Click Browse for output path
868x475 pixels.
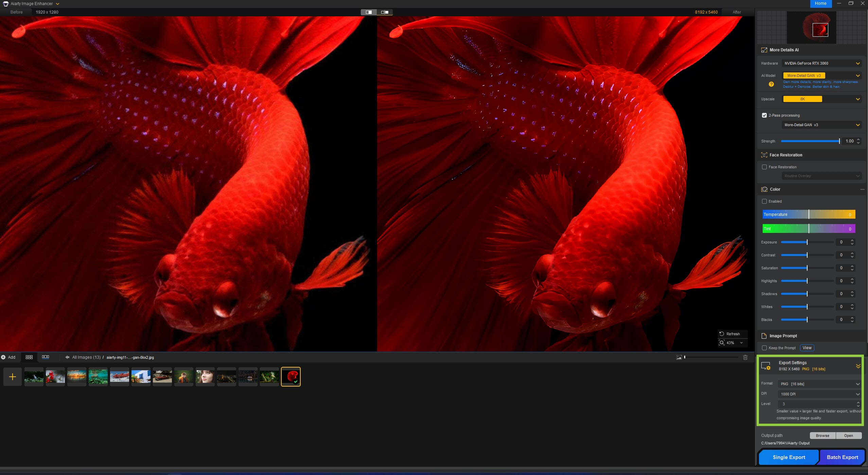(822, 436)
